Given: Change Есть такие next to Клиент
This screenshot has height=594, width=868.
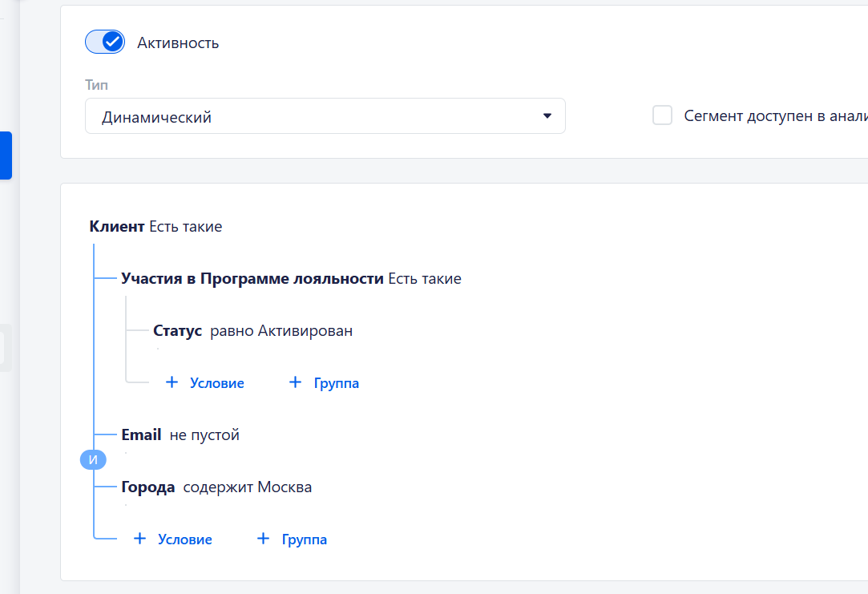Looking at the screenshot, I should pyautogui.click(x=186, y=227).
